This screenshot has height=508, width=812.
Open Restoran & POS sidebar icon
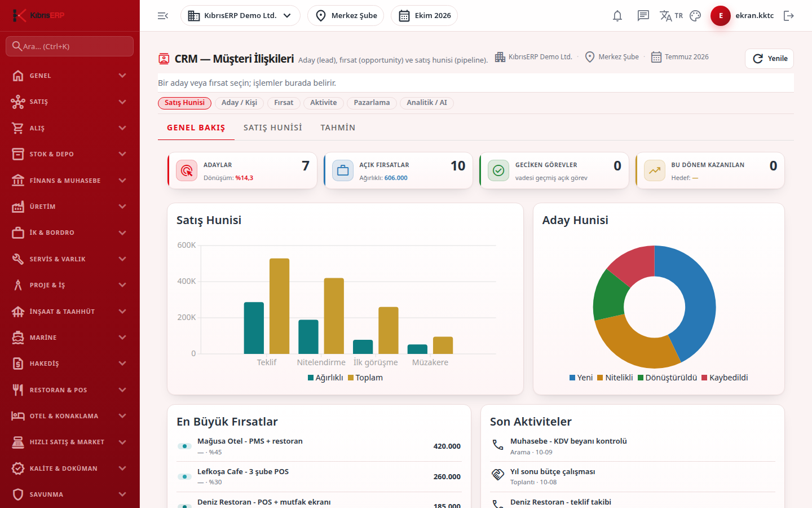click(x=18, y=390)
